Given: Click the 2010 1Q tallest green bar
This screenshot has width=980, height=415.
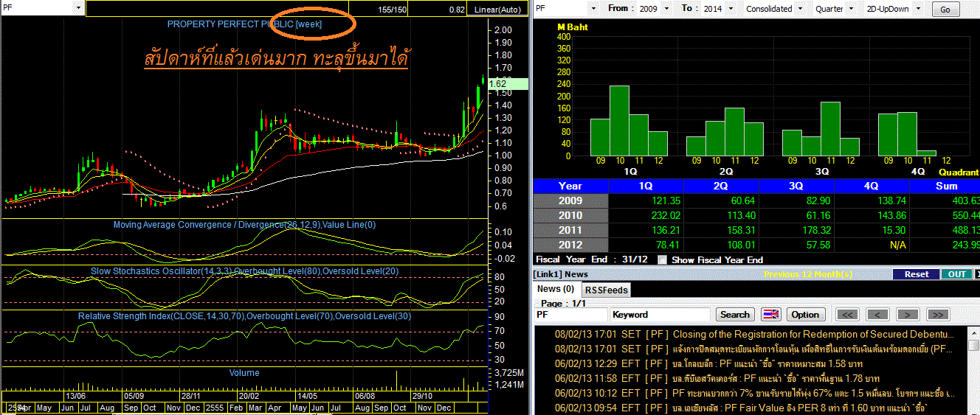Looking at the screenshot, I should [619, 121].
